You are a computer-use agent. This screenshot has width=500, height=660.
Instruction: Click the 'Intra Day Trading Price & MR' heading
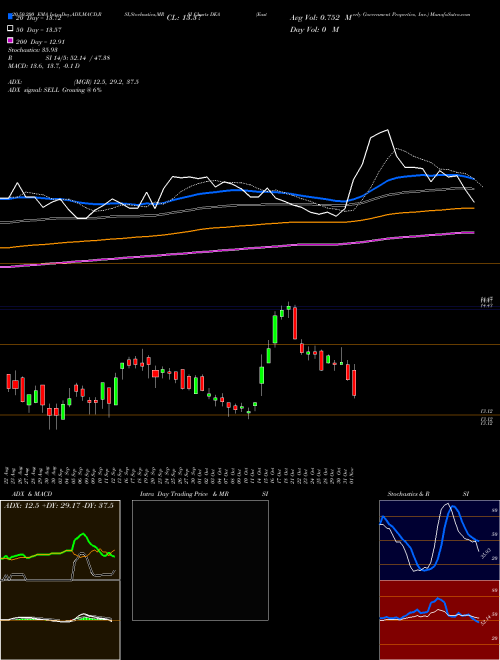coord(184,494)
